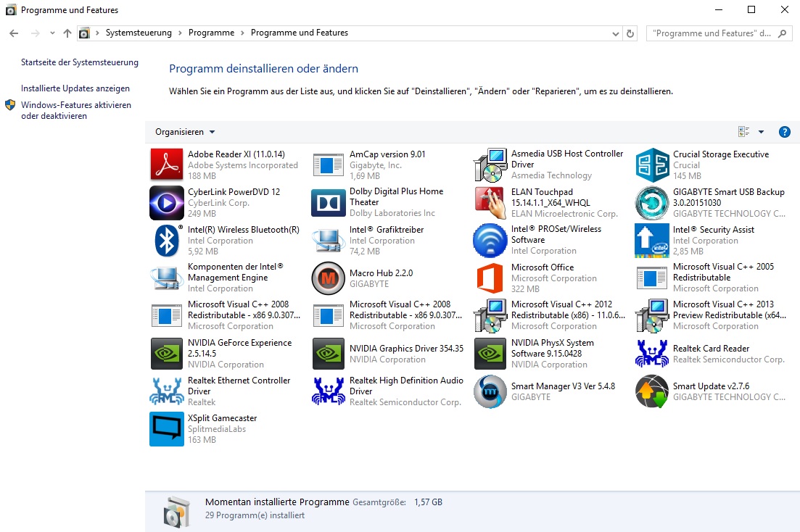
Task: Click the search magnifier icon
Action: click(x=782, y=33)
